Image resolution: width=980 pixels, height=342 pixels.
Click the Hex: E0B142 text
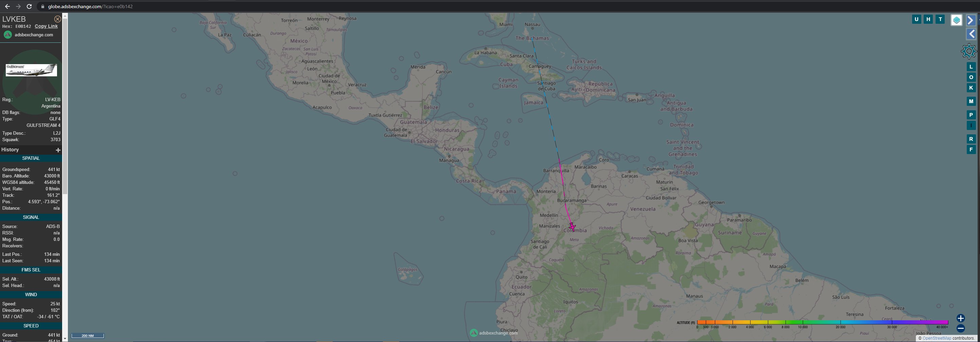pyautogui.click(x=16, y=26)
